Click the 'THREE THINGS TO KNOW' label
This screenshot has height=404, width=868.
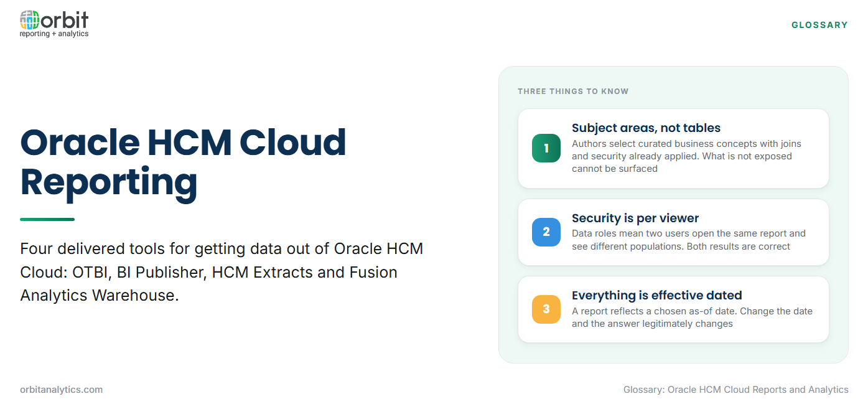[x=573, y=92]
